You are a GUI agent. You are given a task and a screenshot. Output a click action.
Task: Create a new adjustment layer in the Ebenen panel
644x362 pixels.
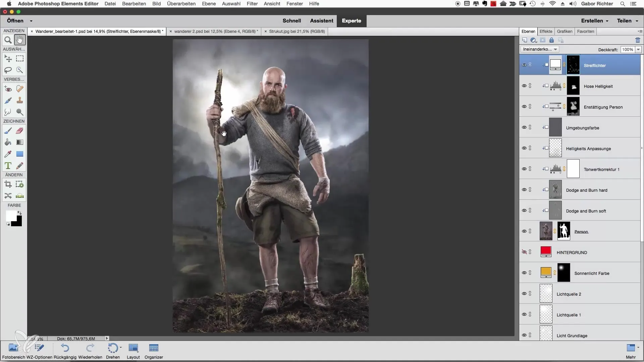pyautogui.click(x=533, y=40)
